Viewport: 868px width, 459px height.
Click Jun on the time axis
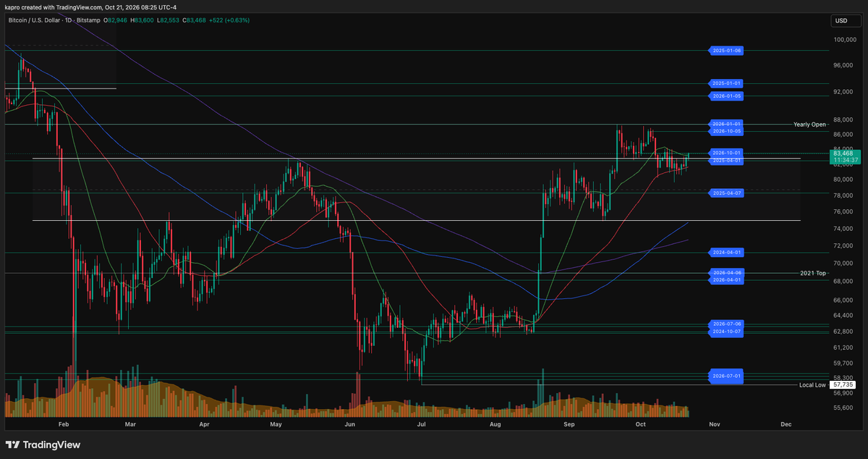click(351, 424)
